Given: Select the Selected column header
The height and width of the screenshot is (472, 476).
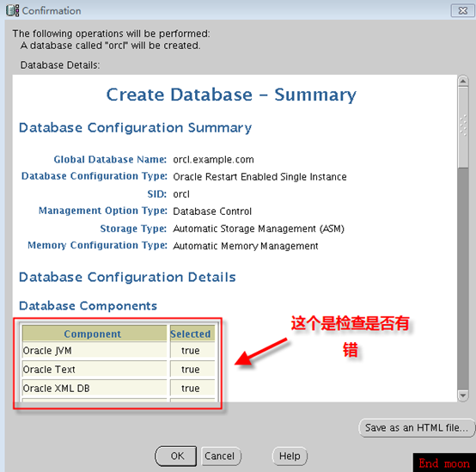Looking at the screenshot, I should click(x=192, y=334).
